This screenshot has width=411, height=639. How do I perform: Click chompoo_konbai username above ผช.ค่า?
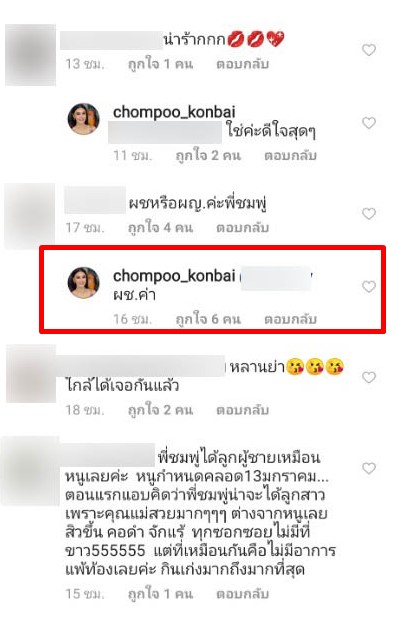174,276
